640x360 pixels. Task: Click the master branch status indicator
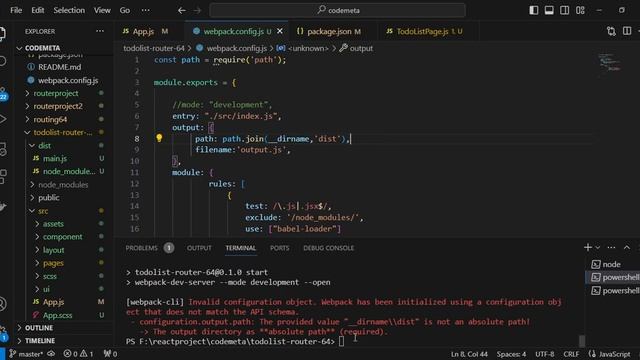coord(26,354)
